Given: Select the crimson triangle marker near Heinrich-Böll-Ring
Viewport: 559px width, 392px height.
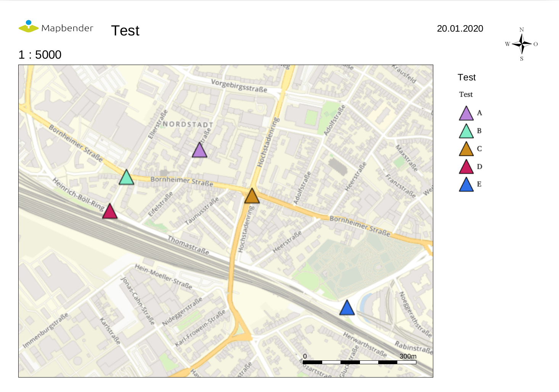Looking at the screenshot, I should [x=110, y=212].
